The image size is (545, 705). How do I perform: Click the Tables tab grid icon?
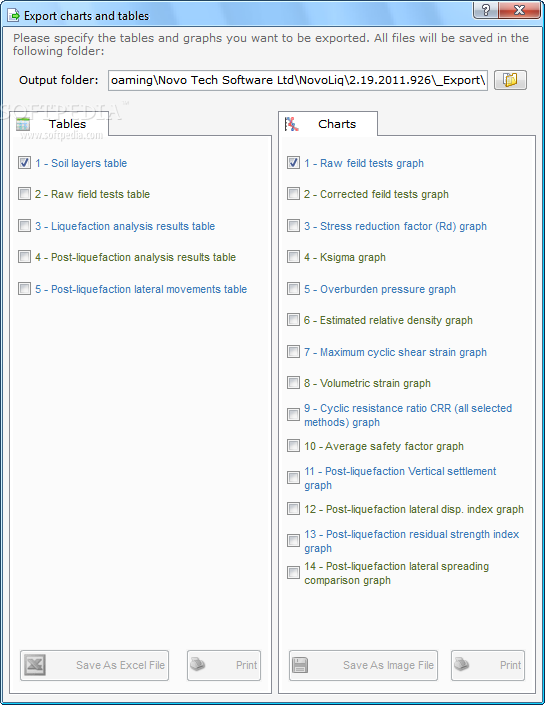pyautogui.click(x=23, y=124)
